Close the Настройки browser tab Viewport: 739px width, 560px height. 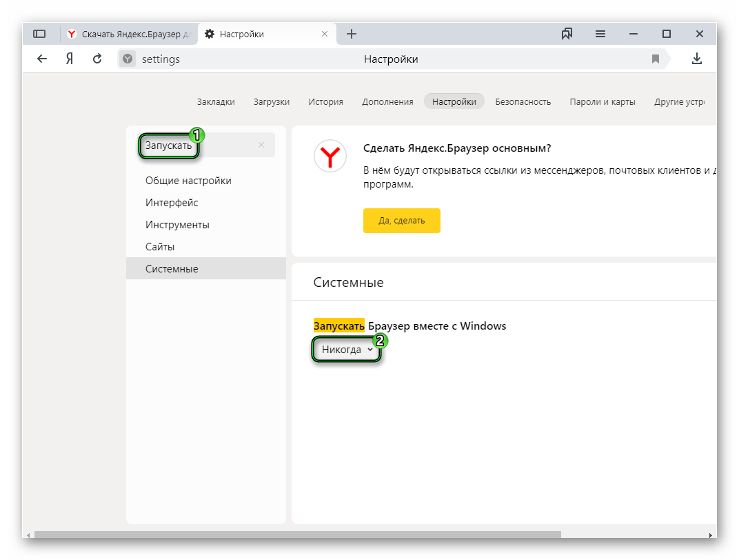325,34
